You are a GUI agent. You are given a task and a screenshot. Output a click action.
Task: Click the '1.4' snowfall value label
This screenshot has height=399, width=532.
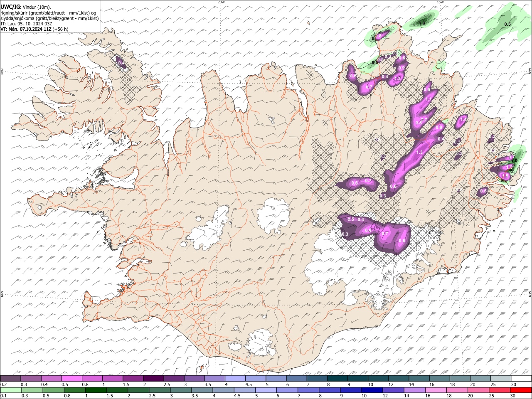464,119
